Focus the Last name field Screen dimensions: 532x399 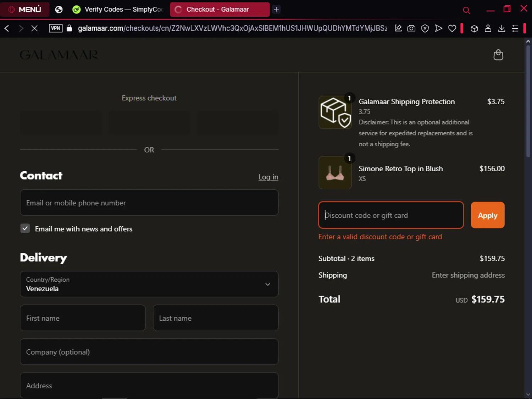pos(216,318)
